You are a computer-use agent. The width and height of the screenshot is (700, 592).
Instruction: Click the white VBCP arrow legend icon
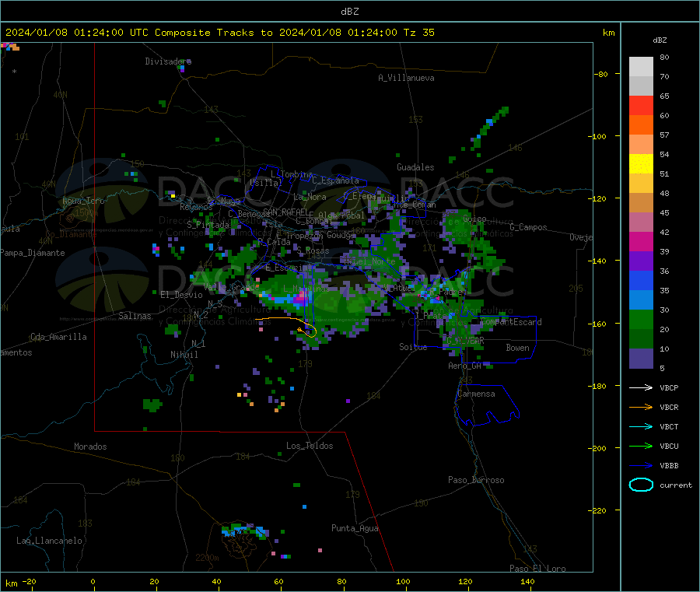pos(641,387)
